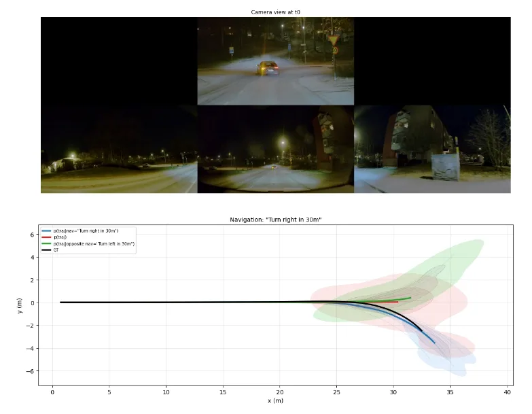Click the "GT" legend entry
The height and width of the screenshot is (414, 532).
tap(56, 250)
